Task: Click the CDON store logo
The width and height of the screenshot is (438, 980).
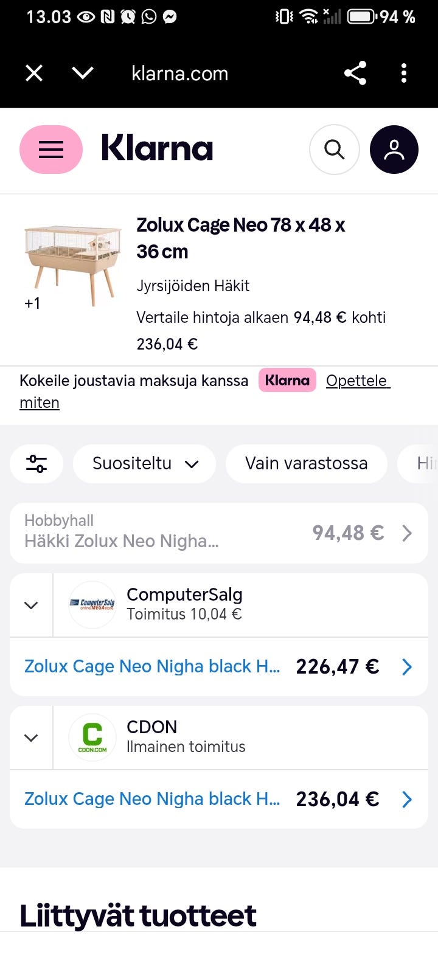Action: (x=92, y=737)
